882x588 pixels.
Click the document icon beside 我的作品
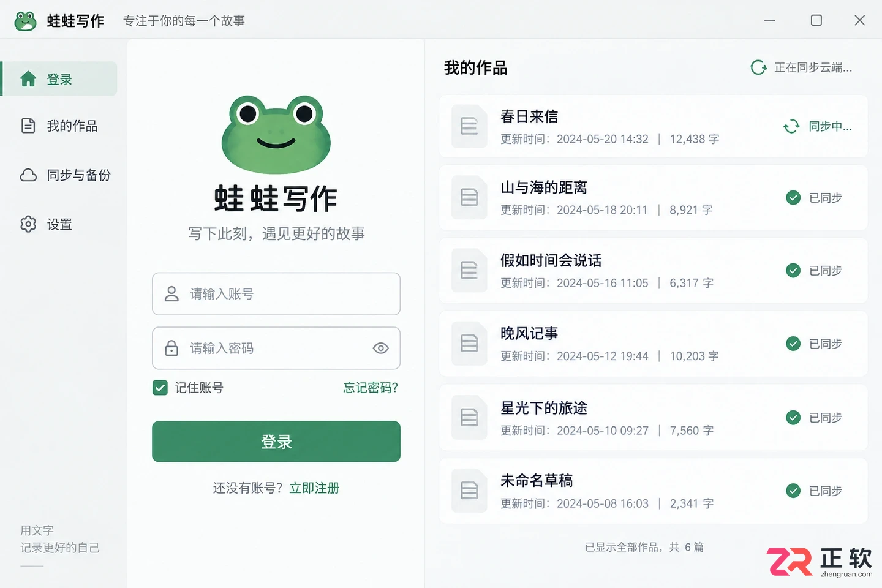(28, 126)
